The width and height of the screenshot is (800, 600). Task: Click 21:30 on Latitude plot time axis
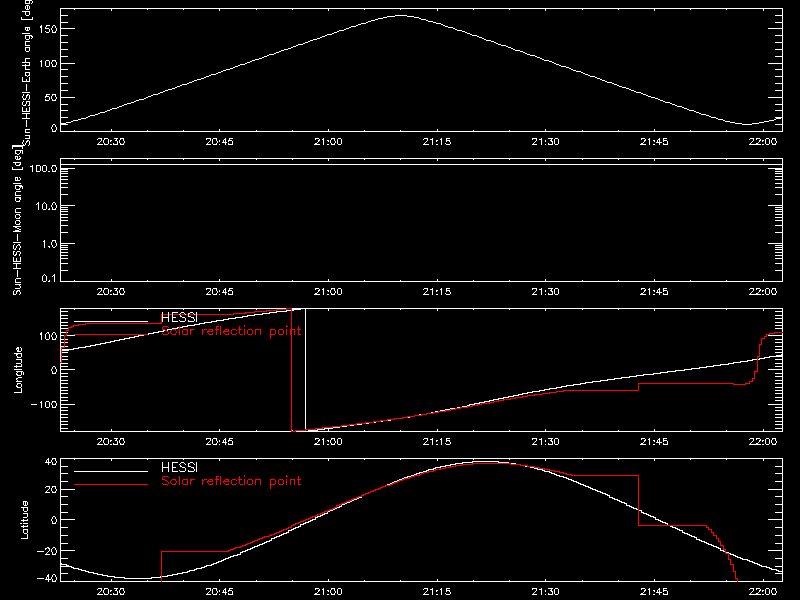pos(545,592)
